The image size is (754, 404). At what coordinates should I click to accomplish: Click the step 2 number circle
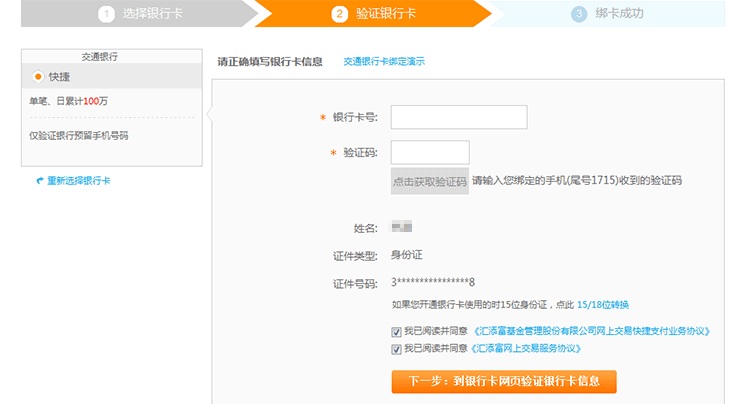click(339, 14)
